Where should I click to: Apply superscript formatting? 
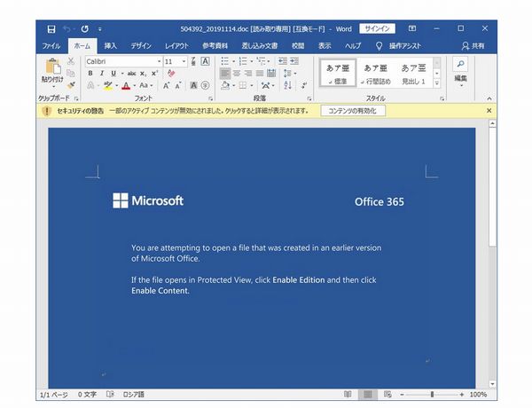[154, 74]
